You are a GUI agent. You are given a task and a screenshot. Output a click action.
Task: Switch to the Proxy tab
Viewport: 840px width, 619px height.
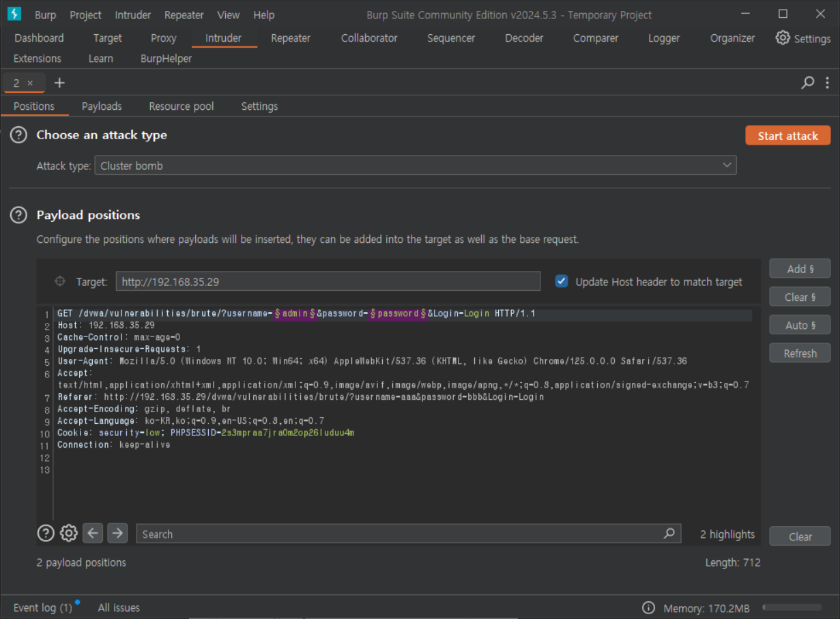coord(163,38)
